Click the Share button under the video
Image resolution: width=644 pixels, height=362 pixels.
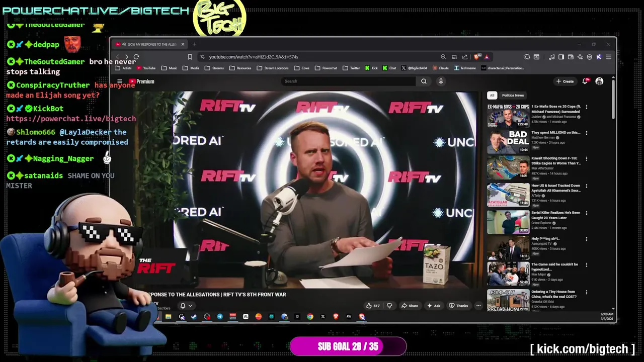click(410, 306)
